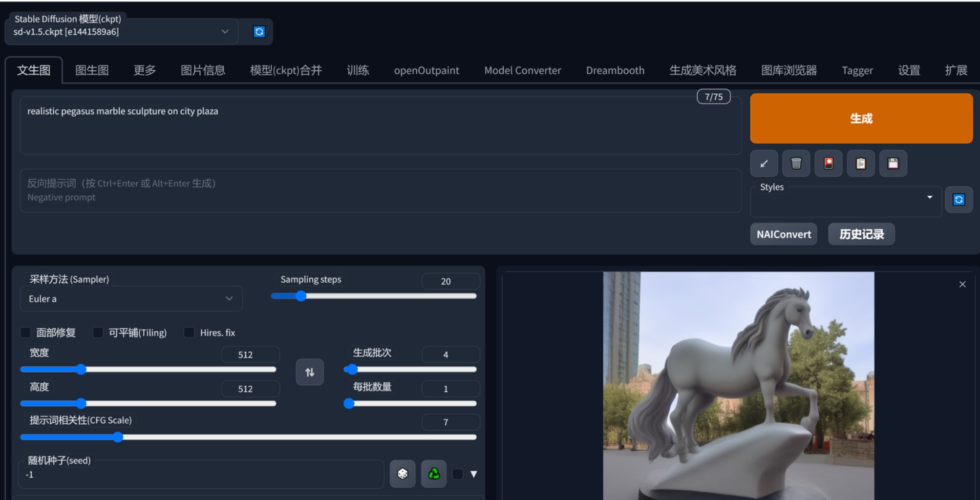The width and height of the screenshot is (980, 500).
Task: Expand extra seed settings with the triangle
Action: click(x=473, y=474)
